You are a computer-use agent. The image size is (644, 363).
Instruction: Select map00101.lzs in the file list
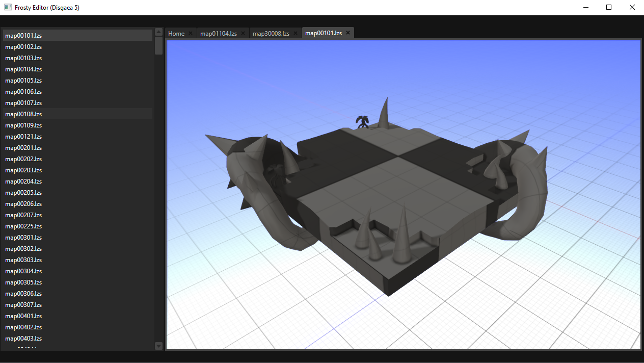point(77,35)
